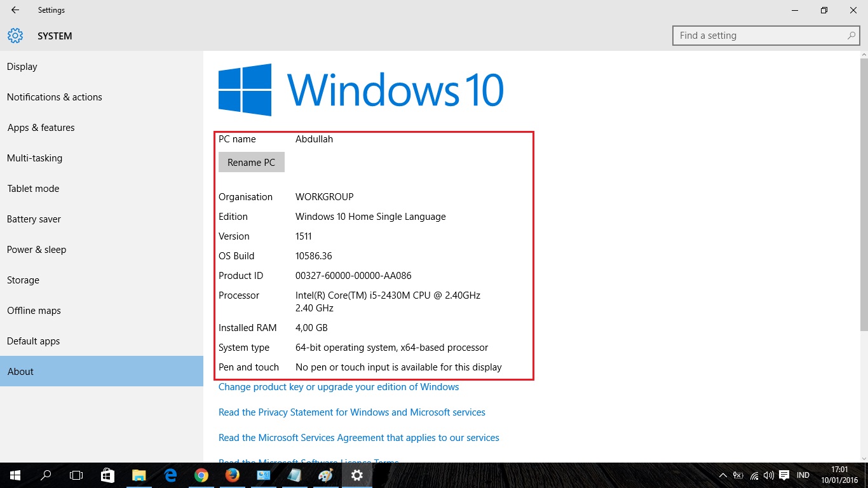The image size is (868, 488).
Task: Open the Privacy Statement link
Action: (352, 412)
